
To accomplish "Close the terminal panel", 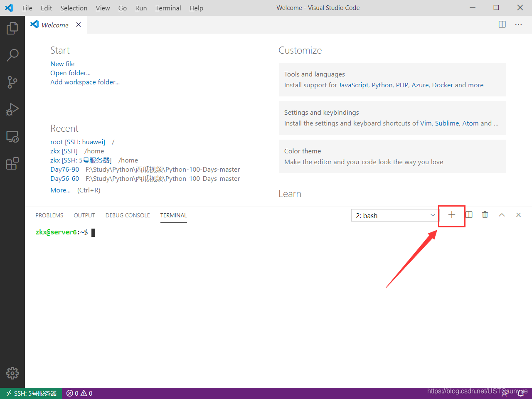I will 518,215.
